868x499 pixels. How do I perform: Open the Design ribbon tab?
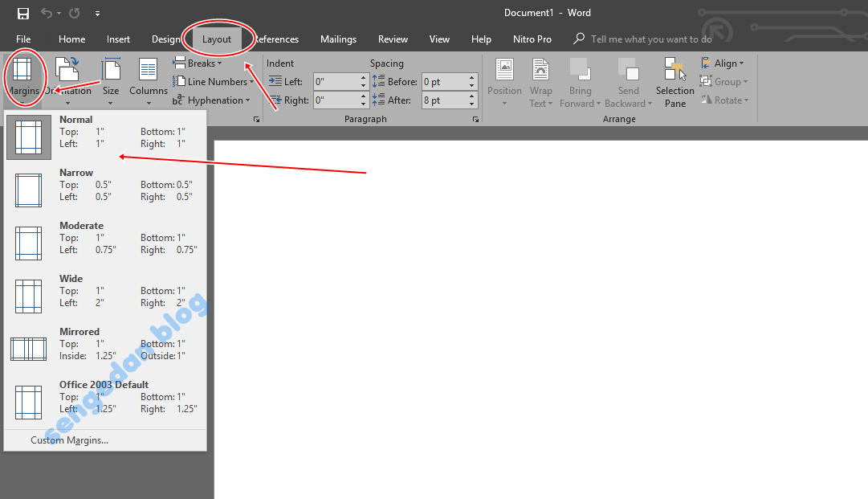166,39
